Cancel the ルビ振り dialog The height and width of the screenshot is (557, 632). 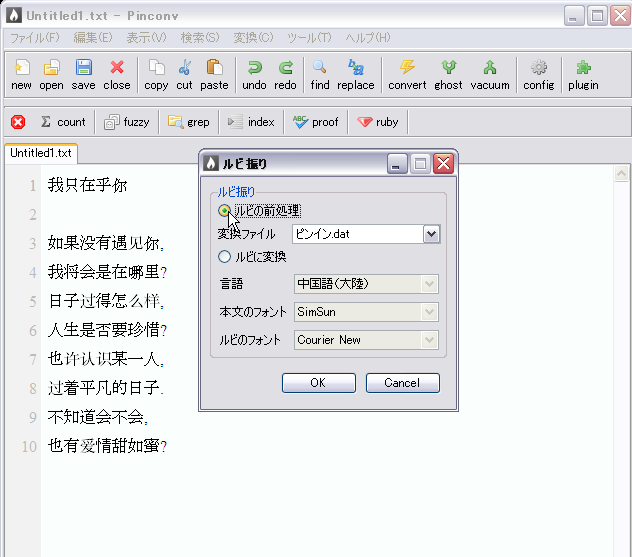tap(402, 382)
